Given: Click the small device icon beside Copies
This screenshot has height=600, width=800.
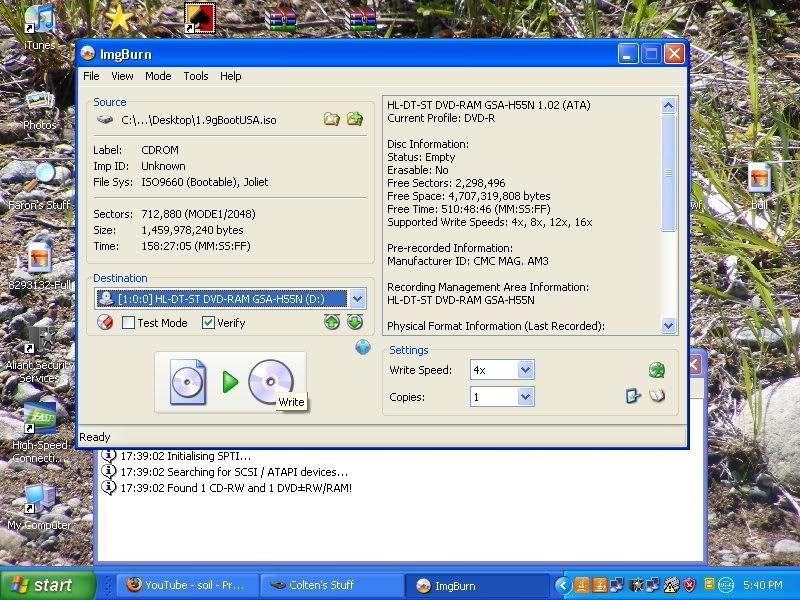Looking at the screenshot, I should pyautogui.click(x=633, y=396).
